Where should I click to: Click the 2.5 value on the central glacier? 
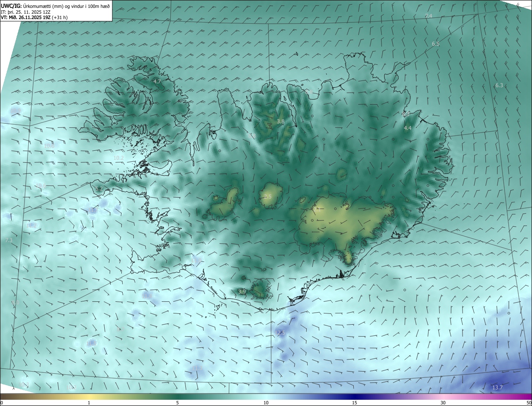tap(268, 196)
